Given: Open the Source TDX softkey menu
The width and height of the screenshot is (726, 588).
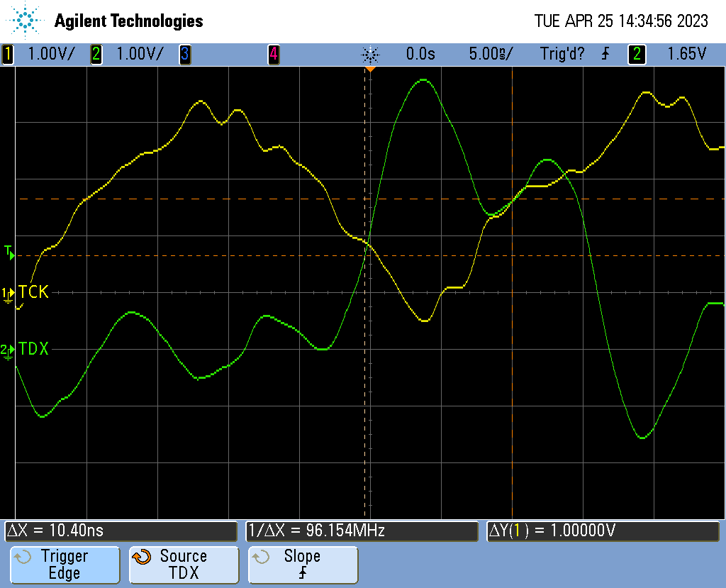Looking at the screenshot, I should click(183, 565).
